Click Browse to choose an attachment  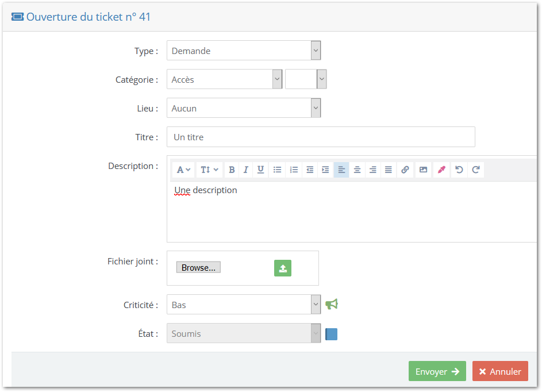[198, 267]
